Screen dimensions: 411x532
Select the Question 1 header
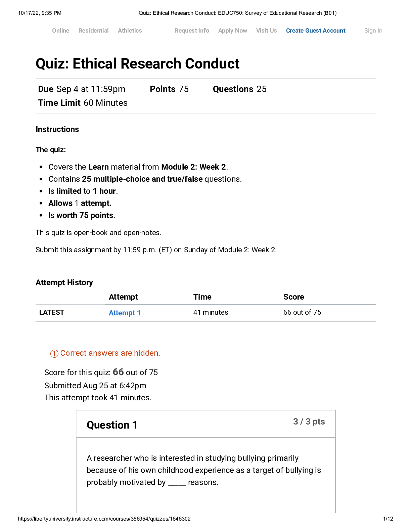click(x=112, y=425)
